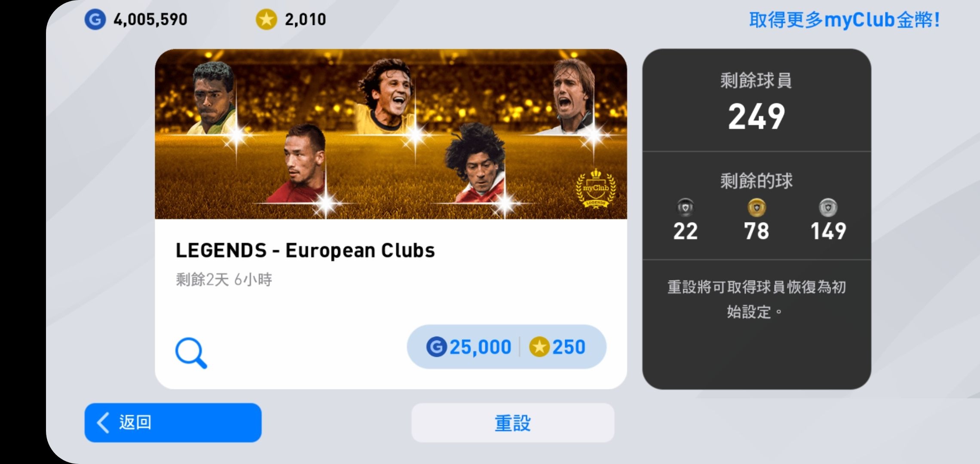Click the gold myClub coin icon at top
Image resolution: width=980 pixels, height=464 pixels.
point(266,20)
